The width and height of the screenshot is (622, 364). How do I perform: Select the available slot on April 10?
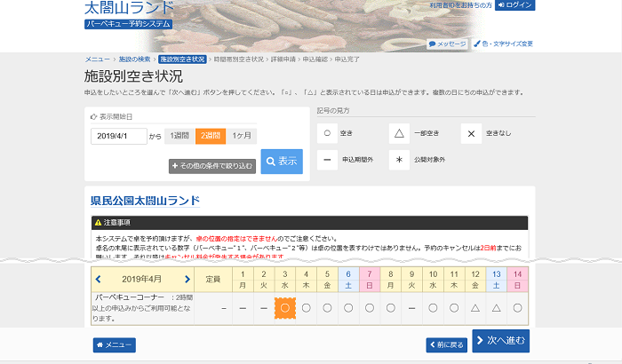tap(433, 308)
